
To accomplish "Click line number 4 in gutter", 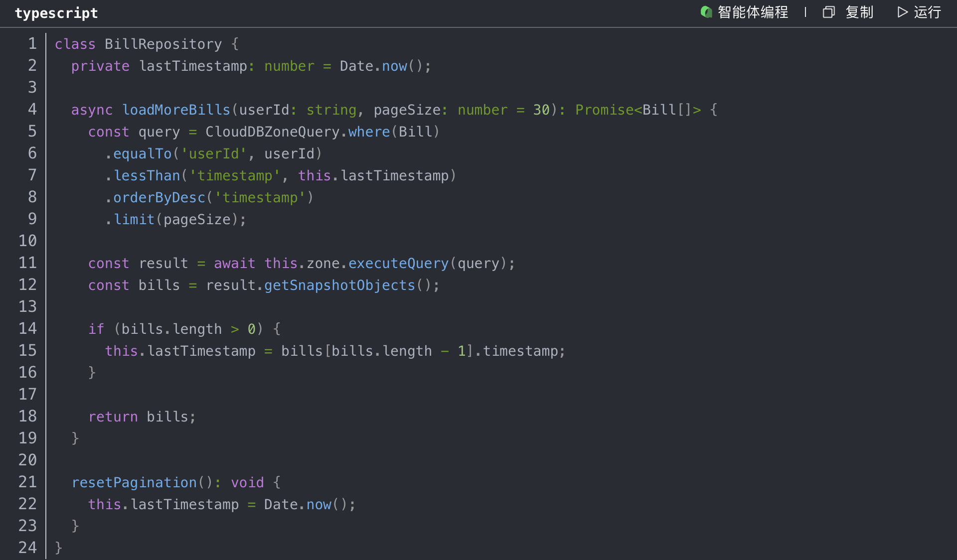I will pos(32,110).
